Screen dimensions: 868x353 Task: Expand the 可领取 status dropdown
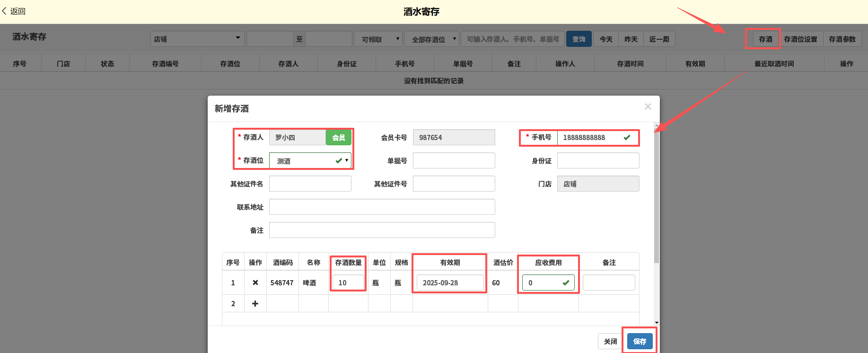click(x=378, y=39)
